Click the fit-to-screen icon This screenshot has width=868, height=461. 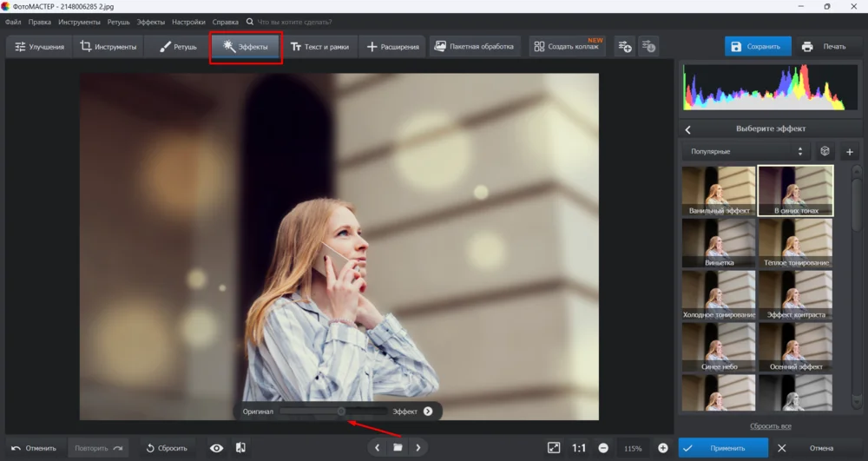(554, 448)
